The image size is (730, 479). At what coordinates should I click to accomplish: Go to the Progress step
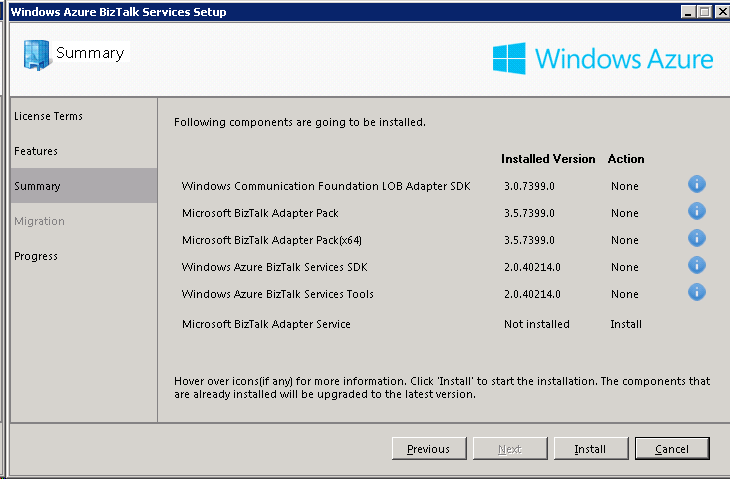point(36,256)
